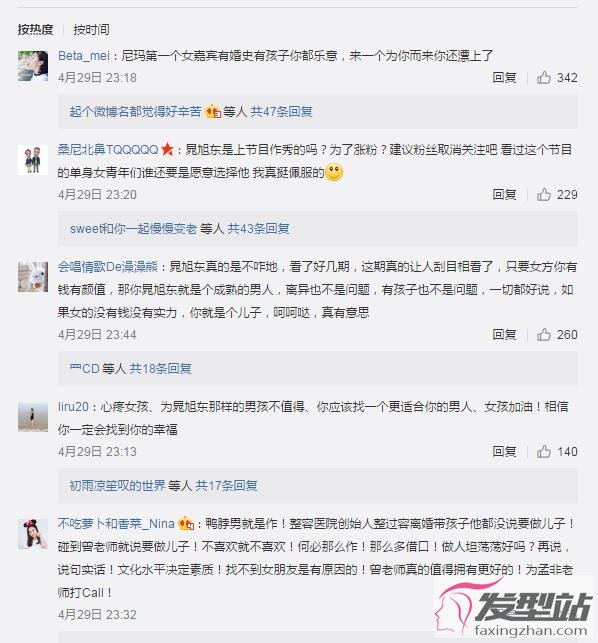Open the Minnie-ears avatar of 不吃萝卜和香菜_Nina

click(x=33, y=534)
